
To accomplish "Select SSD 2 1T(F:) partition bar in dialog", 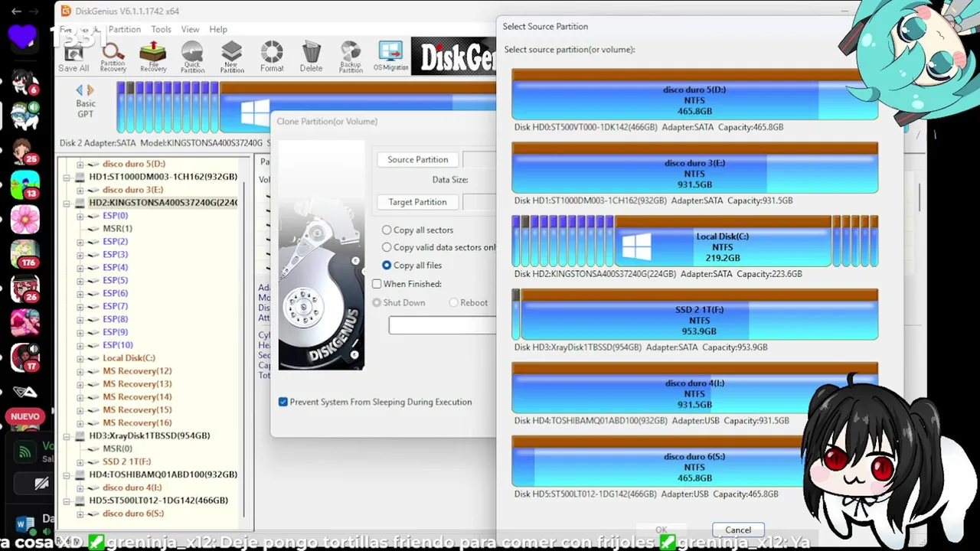I will coord(699,315).
